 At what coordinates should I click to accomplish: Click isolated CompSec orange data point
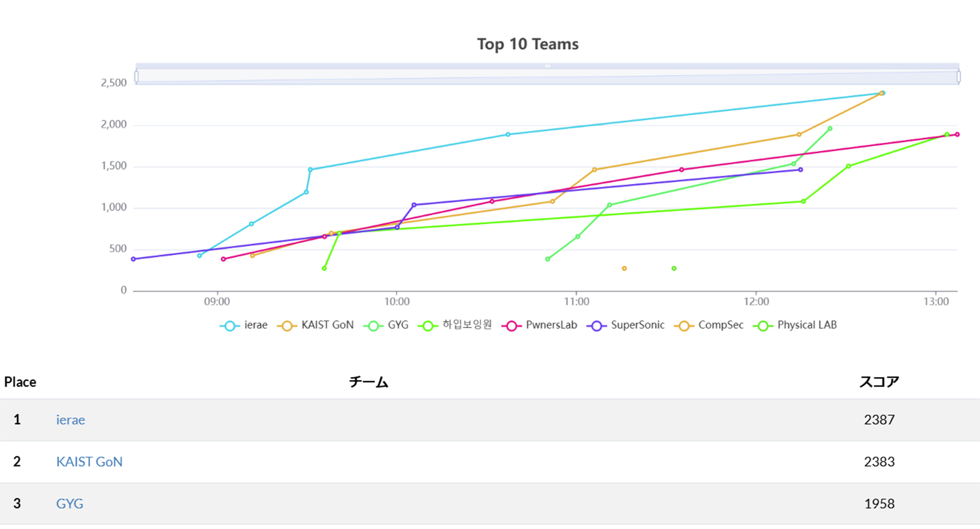click(x=624, y=269)
